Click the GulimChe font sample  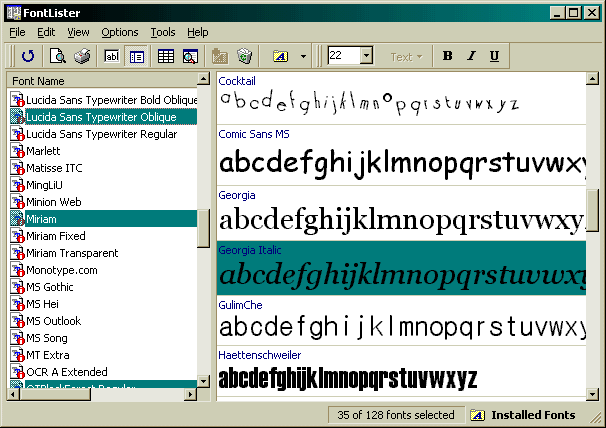[x=401, y=321]
